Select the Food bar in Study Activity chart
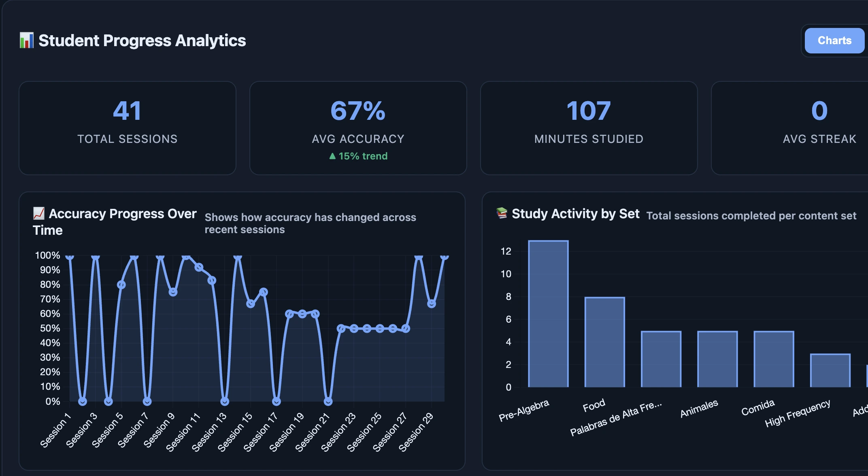The image size is (868, 476). 604,342
